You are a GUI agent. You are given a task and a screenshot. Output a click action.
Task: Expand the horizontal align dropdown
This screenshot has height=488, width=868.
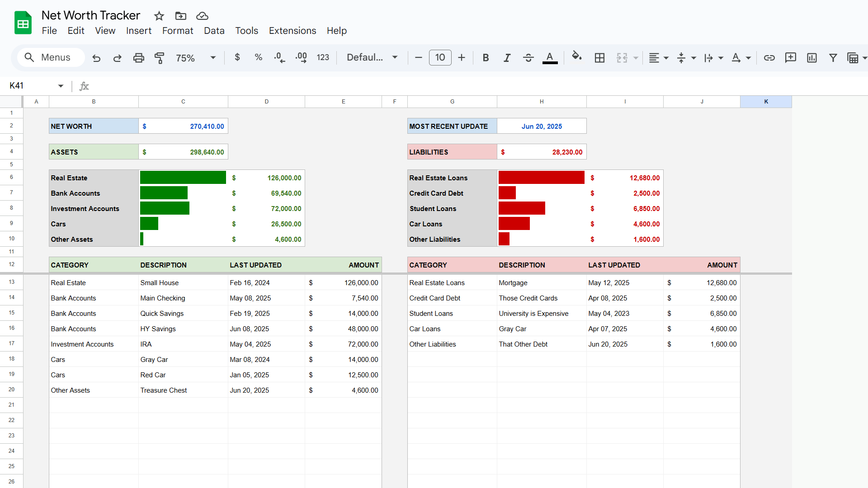[659, 58]
